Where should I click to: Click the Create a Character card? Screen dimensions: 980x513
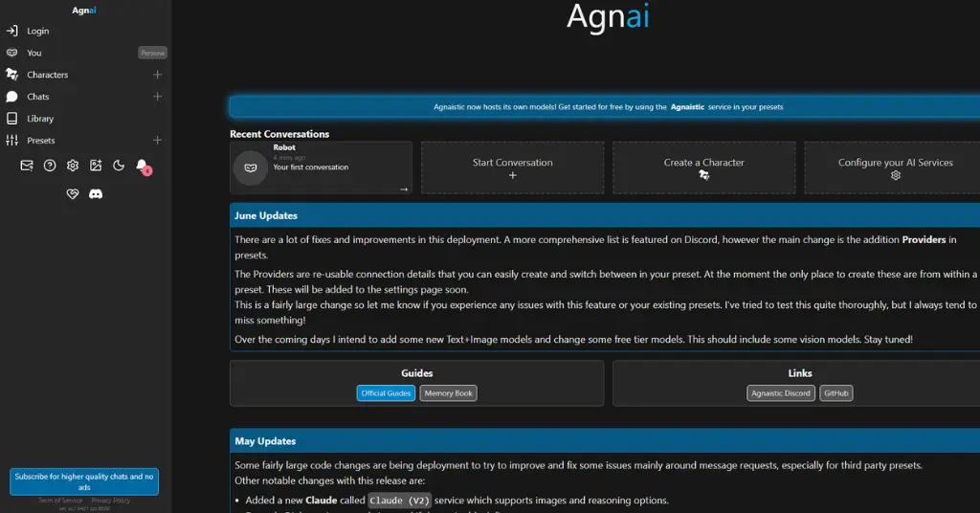[x=703, y=167]
